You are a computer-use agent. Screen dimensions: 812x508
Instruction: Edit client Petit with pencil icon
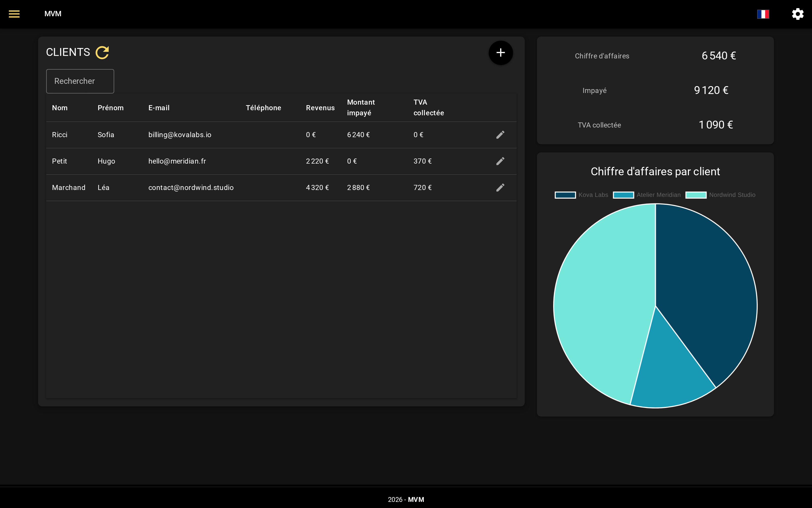[x=500, y=161]
